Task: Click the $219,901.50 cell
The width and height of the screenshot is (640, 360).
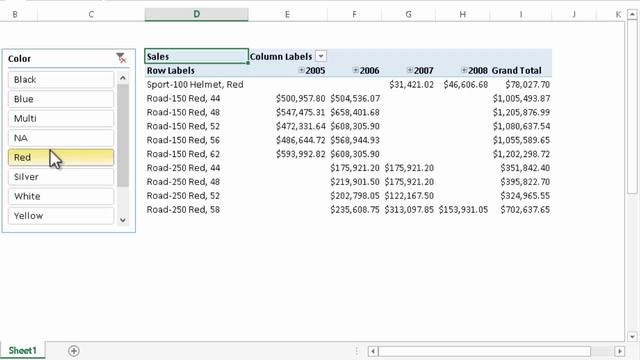Action: click(355, 182)
